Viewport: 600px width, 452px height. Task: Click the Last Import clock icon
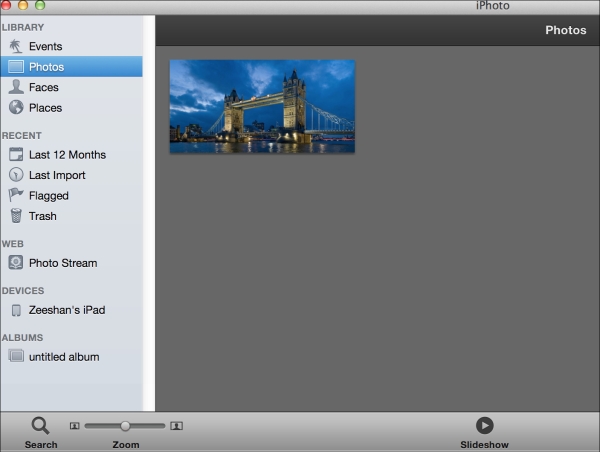(16, 175)
